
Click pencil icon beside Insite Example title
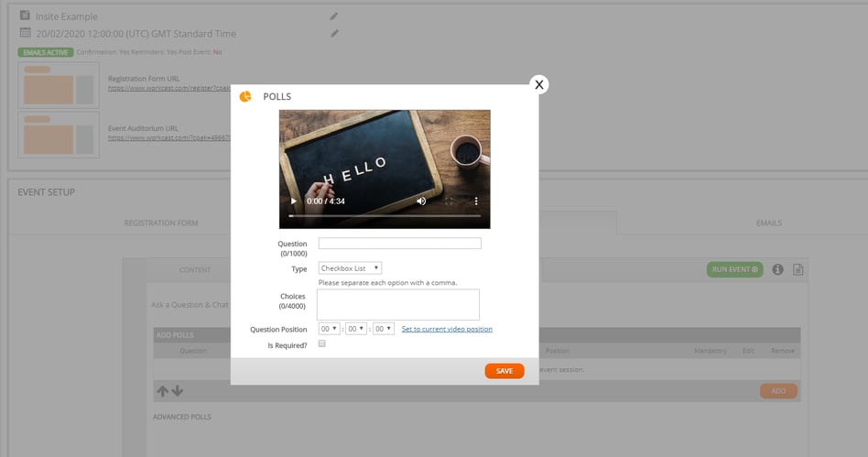click(x=334, y=16)
